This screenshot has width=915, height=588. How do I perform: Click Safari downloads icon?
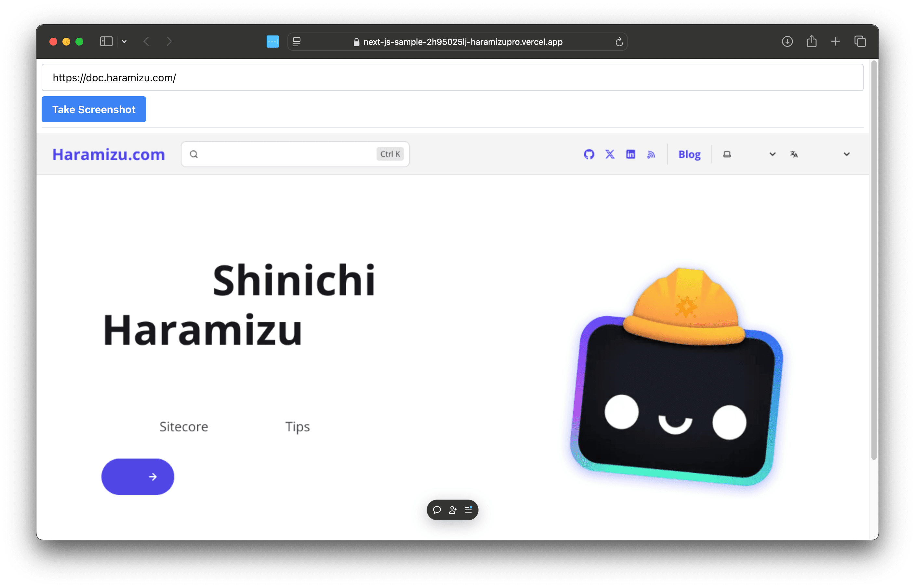787,41
